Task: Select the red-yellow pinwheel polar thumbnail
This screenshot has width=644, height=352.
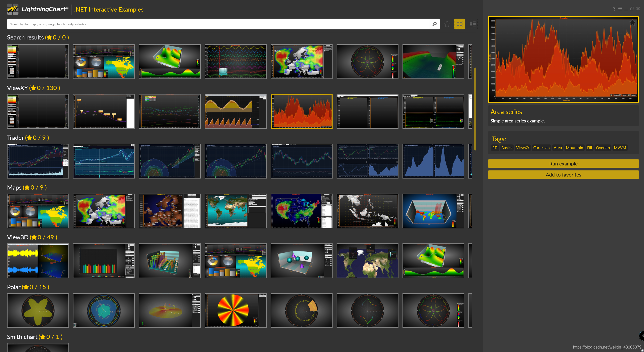Action: point(236,311)
